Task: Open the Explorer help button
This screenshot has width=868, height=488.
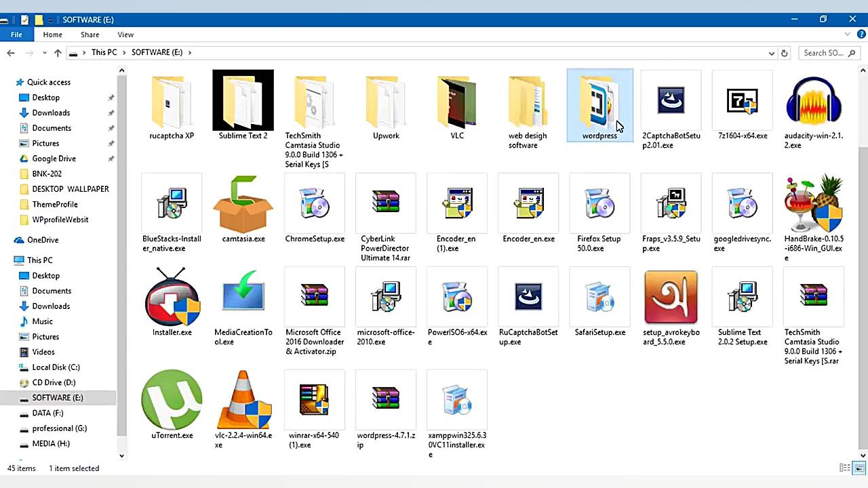Action: tap(860, 35)
